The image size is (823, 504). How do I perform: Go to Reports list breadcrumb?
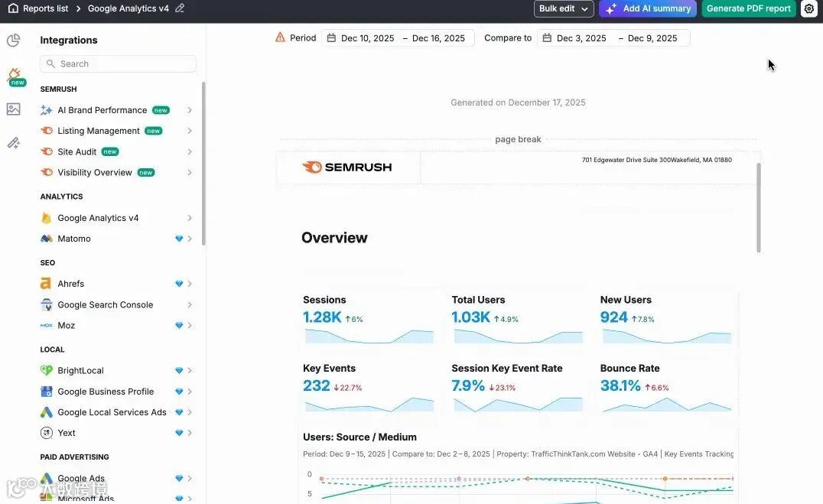[46, 8]
